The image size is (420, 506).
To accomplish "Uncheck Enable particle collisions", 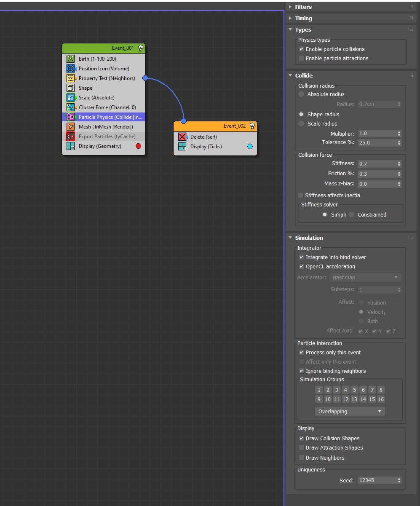I will point(301,49).
